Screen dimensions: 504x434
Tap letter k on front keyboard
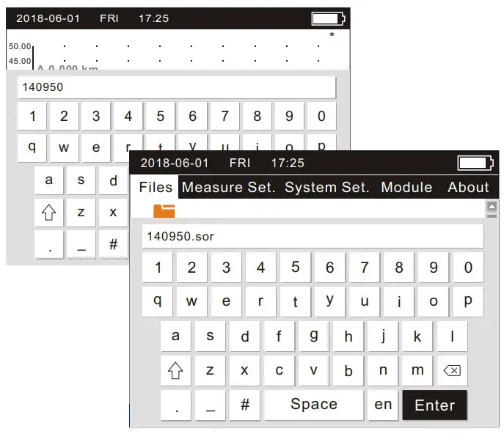point(417,336)
